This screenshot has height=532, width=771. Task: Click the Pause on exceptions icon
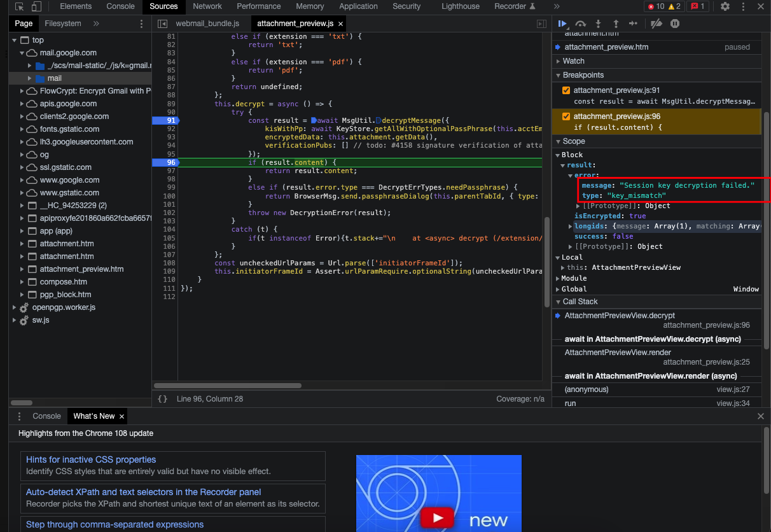coord(674,24)
